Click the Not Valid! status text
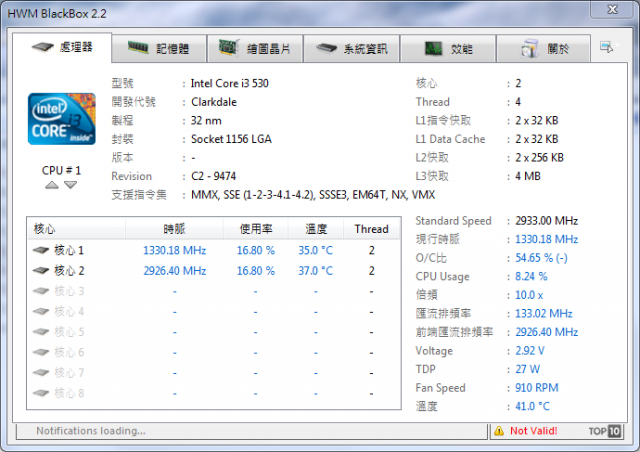 pyautogui.click(x=533, y=431)
